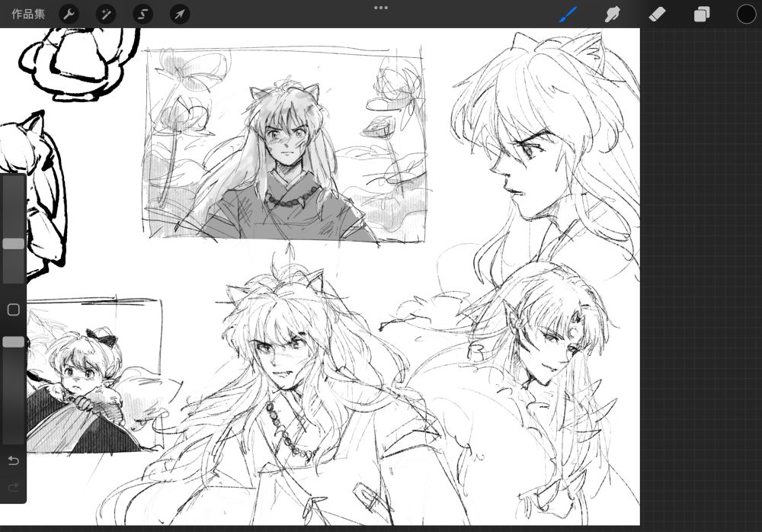Click the brush opacity slider handle
Viewport: 762px width, 532px height.
14,342
